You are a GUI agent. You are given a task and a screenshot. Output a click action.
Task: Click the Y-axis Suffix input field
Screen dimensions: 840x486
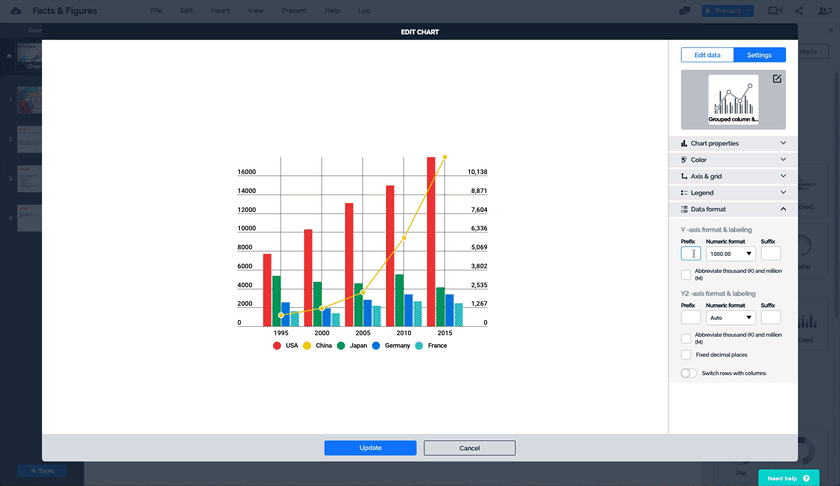click(771, 254)
